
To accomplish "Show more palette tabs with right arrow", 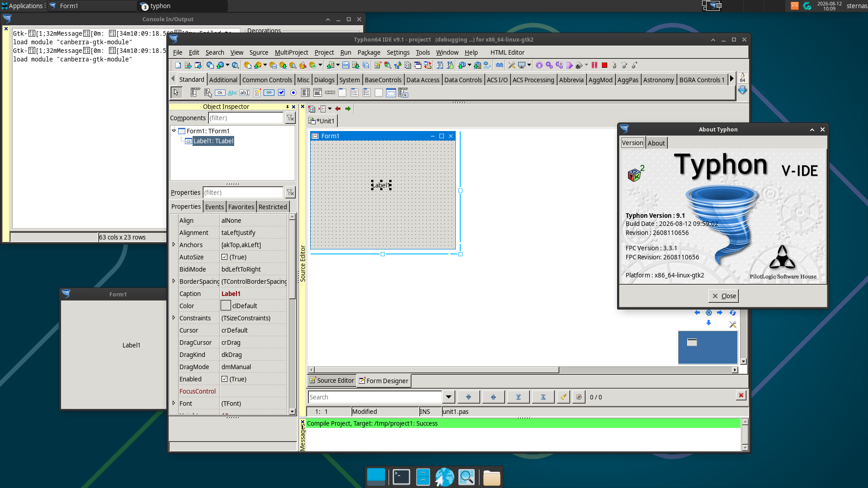I will tap(731, 79).
